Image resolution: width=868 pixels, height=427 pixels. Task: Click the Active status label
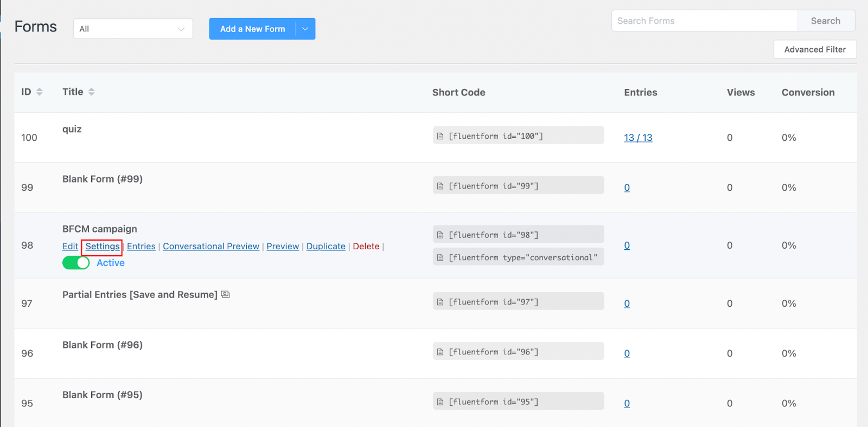(111, 263)
